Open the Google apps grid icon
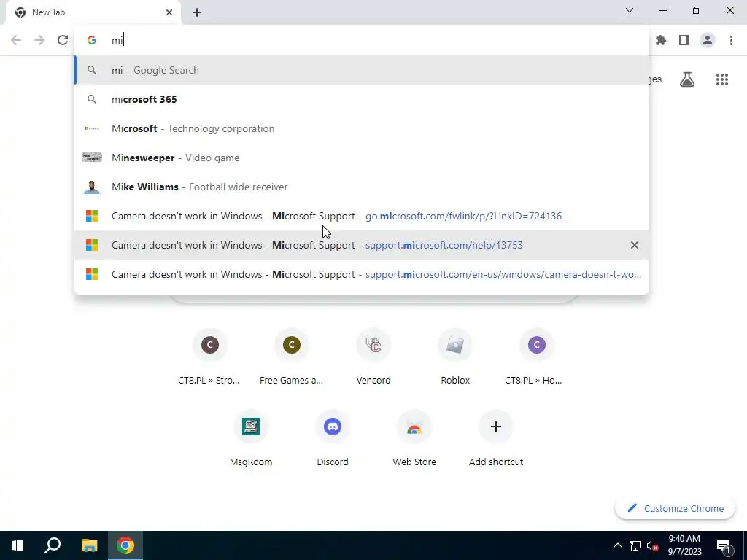 pos(722,79)
